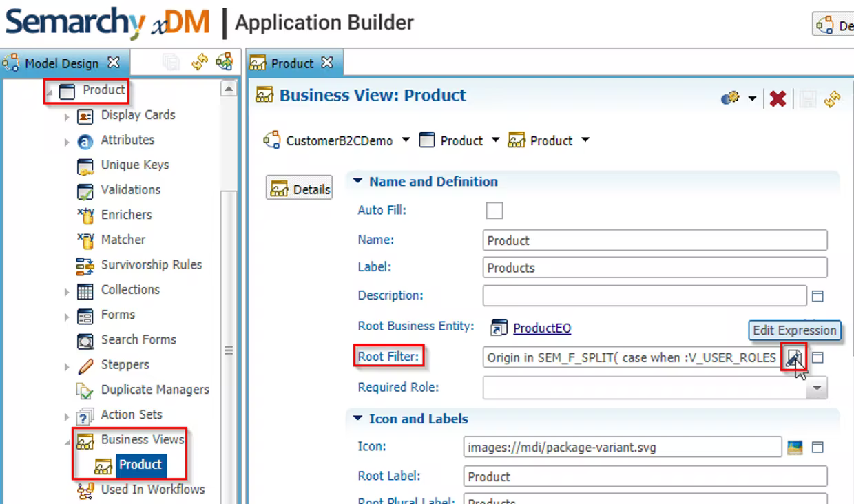Open the ProductEO root entity link

click(542, 328)
